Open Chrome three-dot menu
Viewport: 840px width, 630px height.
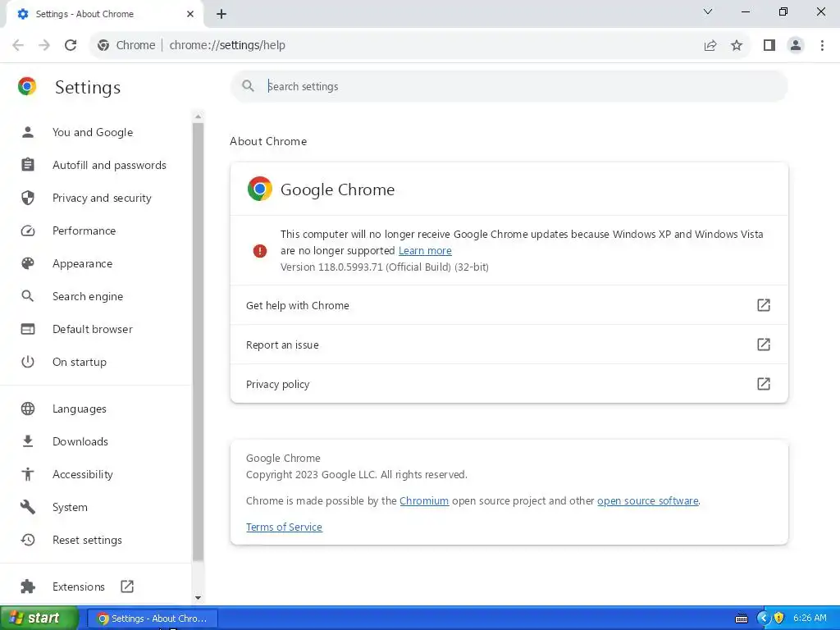click(x=822, y=45)
